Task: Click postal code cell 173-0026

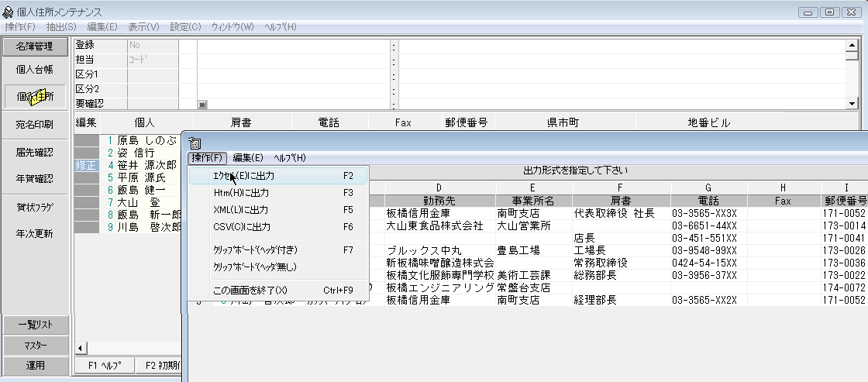Action: point(844,251)
